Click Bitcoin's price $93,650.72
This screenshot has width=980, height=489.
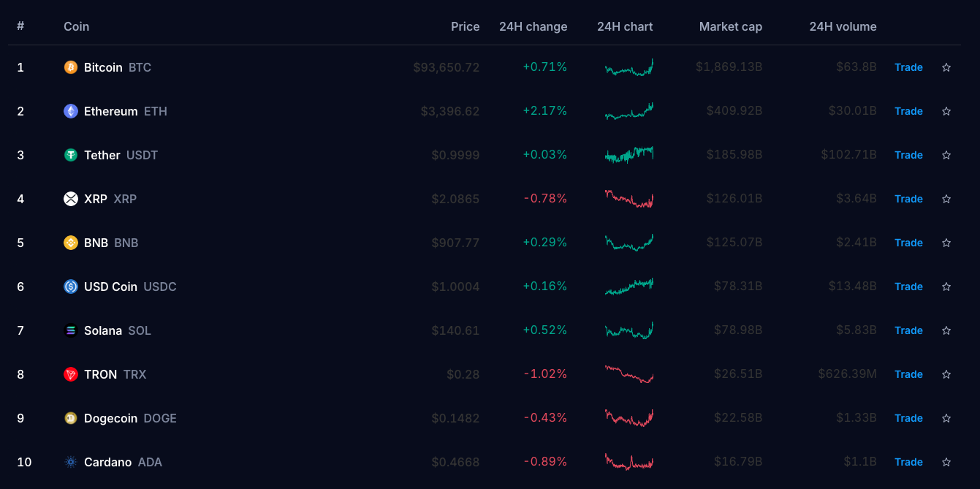(447, 67)
